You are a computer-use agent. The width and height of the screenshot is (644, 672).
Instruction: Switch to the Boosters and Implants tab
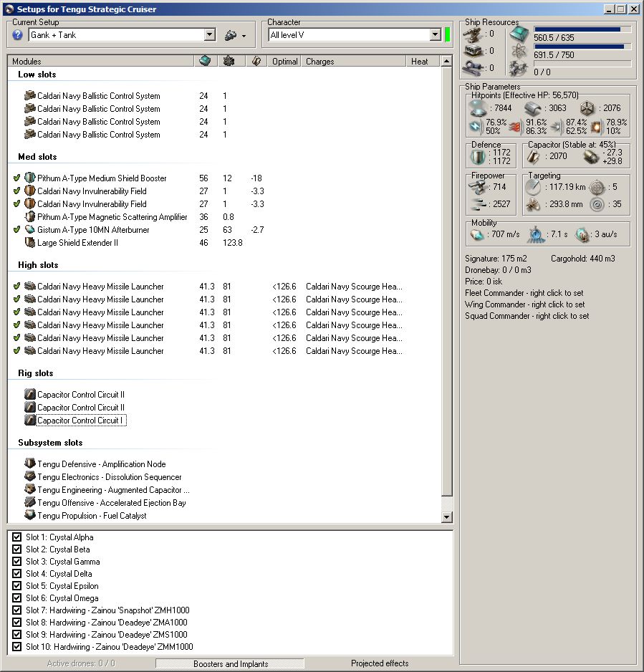tap(231, 664)
